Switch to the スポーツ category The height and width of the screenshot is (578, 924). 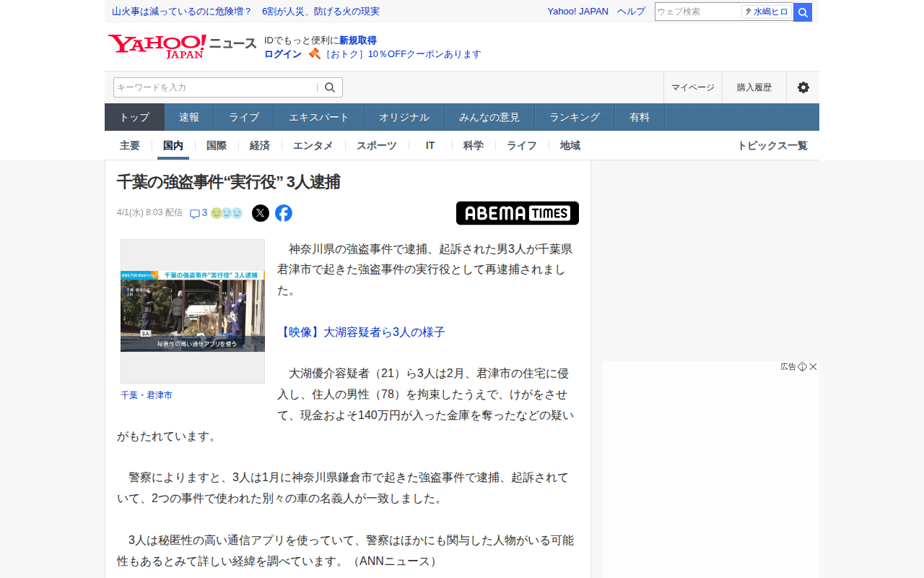(x=377, y=145)
